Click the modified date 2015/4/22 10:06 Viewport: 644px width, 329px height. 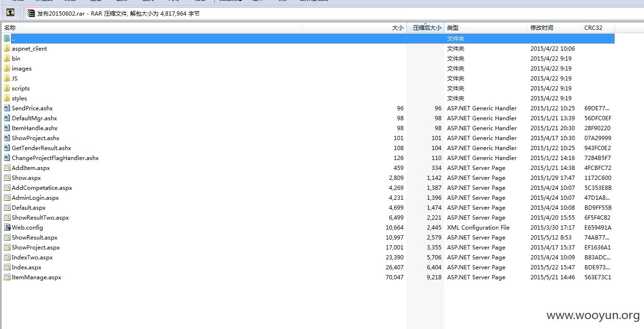pos(553,48)
